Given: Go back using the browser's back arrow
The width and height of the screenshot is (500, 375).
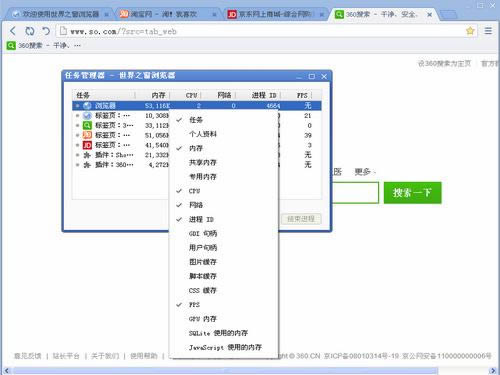Looking at the screenshot, I should tap(13, 31).
